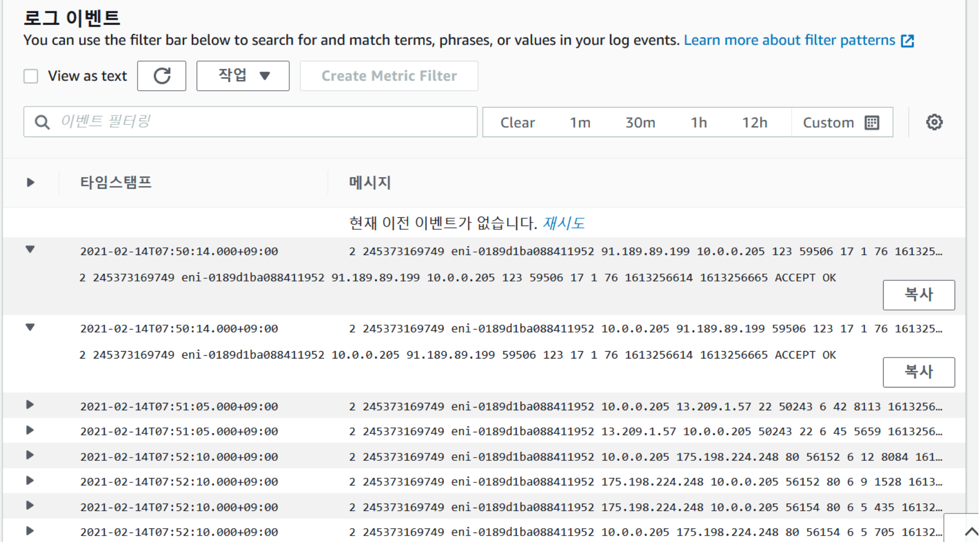
Task: Click expanded message text starting 91.189.89.199 10.0.0.205
Action: click(x=457, y=278)
